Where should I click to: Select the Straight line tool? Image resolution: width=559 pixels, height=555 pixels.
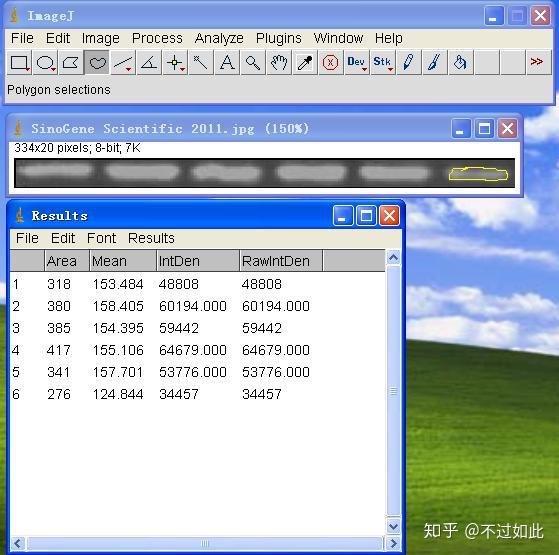point(123,63)
